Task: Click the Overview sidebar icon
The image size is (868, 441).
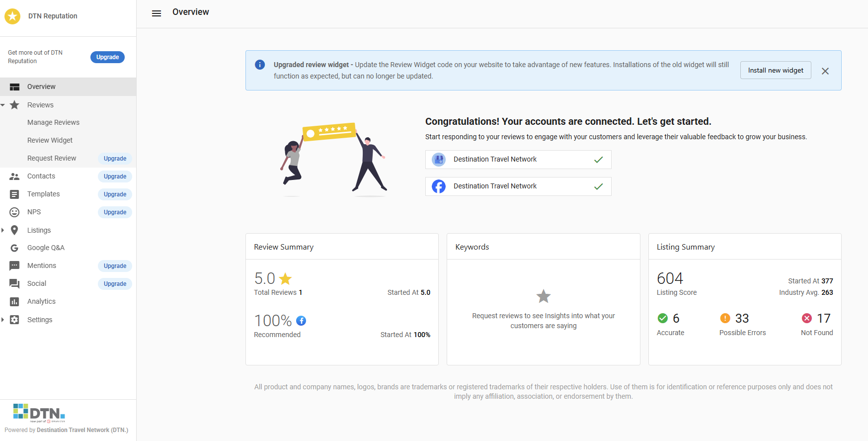Action: tap(15, 87)
